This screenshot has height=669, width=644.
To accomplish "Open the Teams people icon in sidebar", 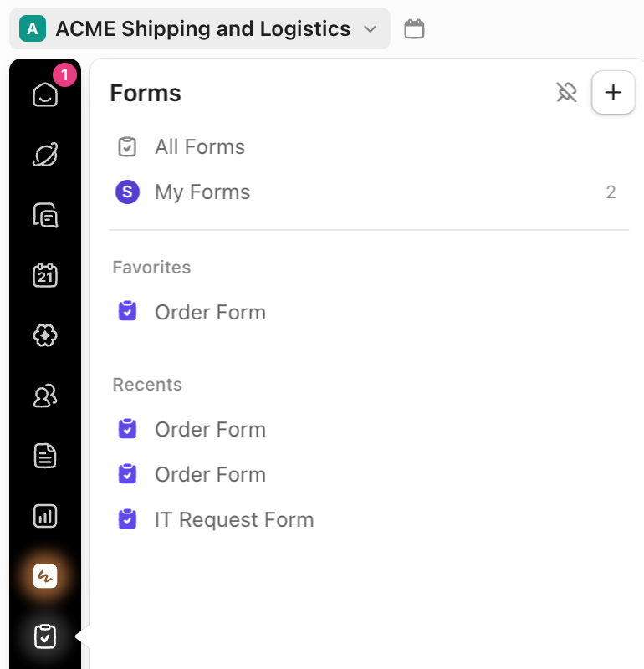I will coord(44,396).
